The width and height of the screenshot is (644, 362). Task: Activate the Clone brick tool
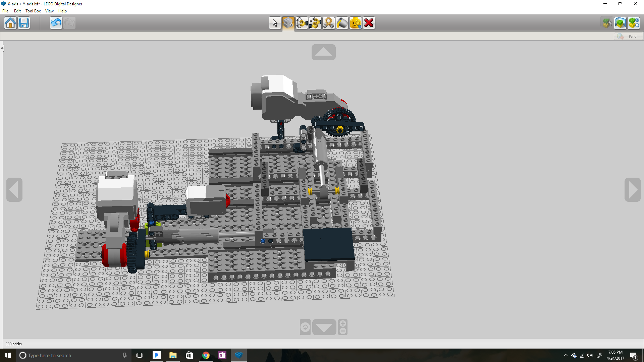tap(288, 23)
